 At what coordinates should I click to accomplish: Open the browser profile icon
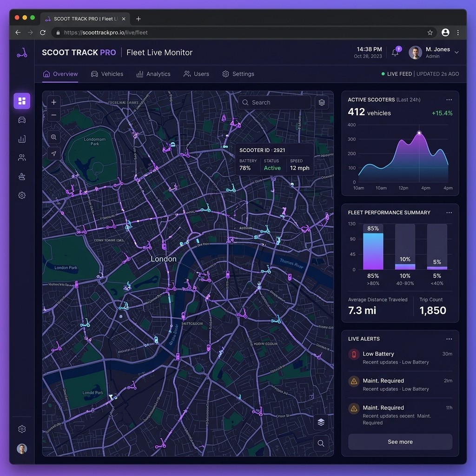[445, 33]
